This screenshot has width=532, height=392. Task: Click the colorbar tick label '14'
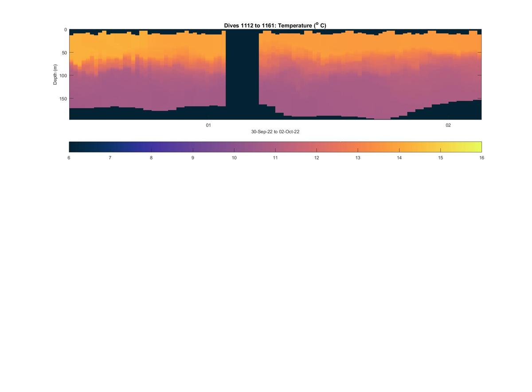[x=399, y=158]
